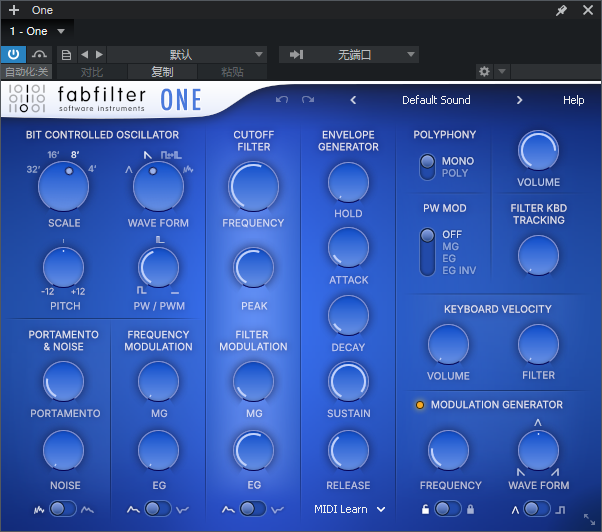
Task: Select next preset after Default Sound
Action: click(x=519, y=100)
